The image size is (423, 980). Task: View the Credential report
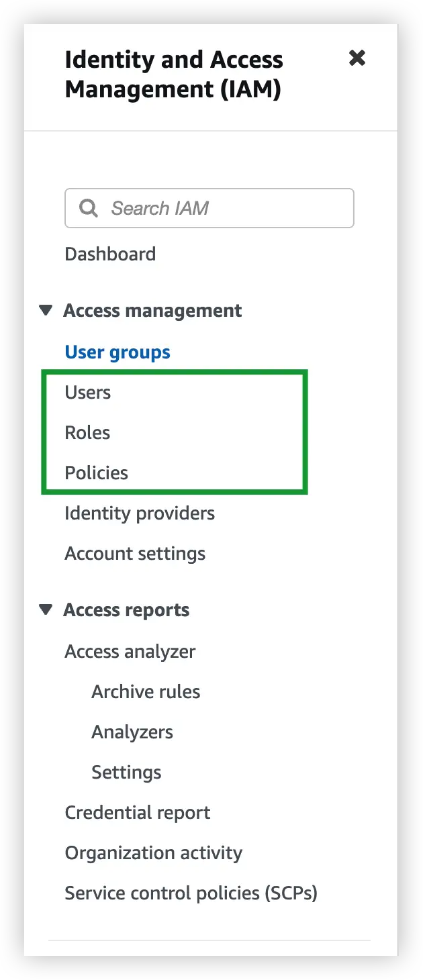(138, 812)
